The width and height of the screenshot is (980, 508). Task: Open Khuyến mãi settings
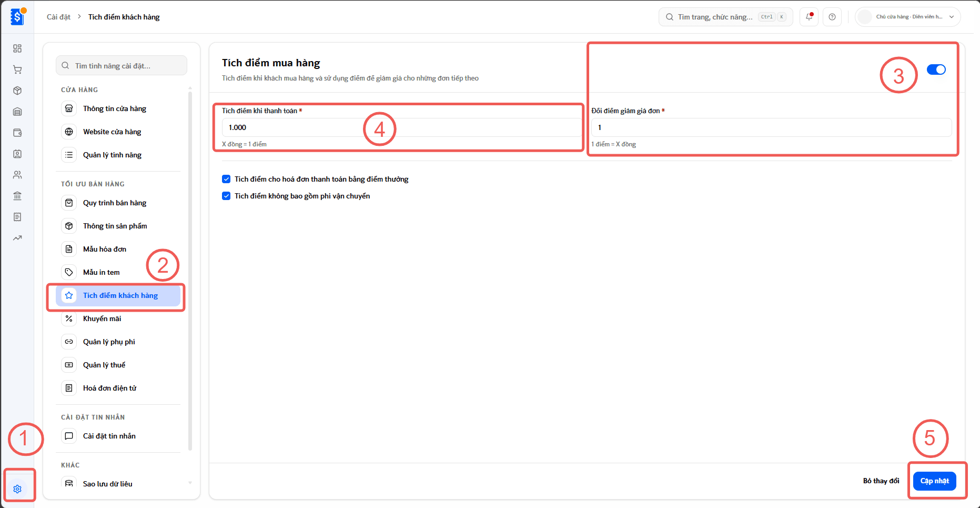click(118, 318)
